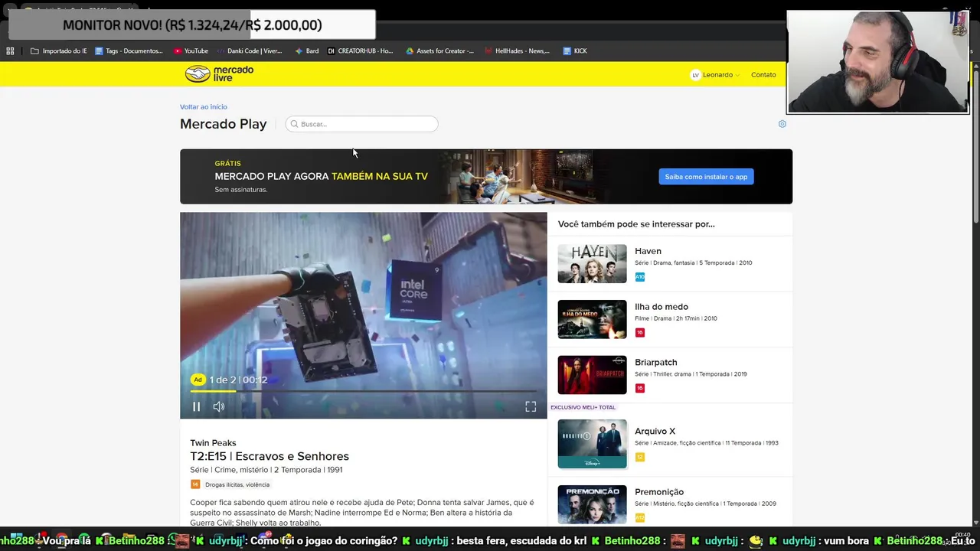Open the Arquivo X thumbnail
The width and height of the screenshot is (980, 551).
pos(592,444)
